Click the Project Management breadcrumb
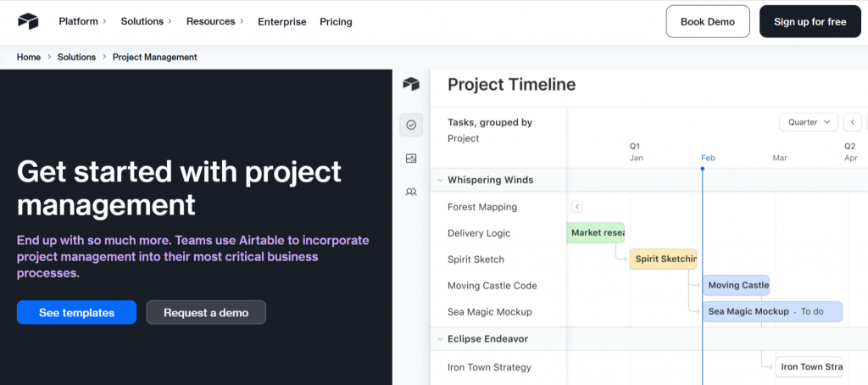The width and height of the screenshot is (868, 385). tap(155, 57)
